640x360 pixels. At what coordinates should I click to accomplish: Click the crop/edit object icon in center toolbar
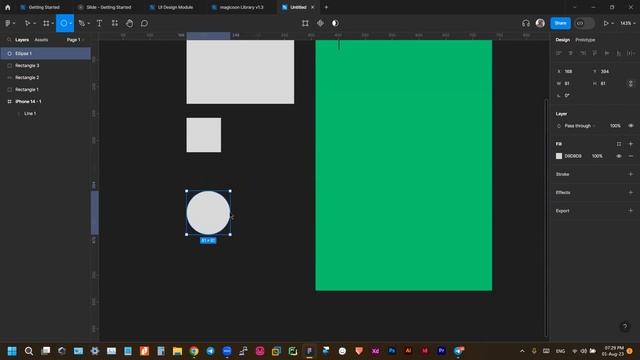pyautogui.click(x=305, y=23)
